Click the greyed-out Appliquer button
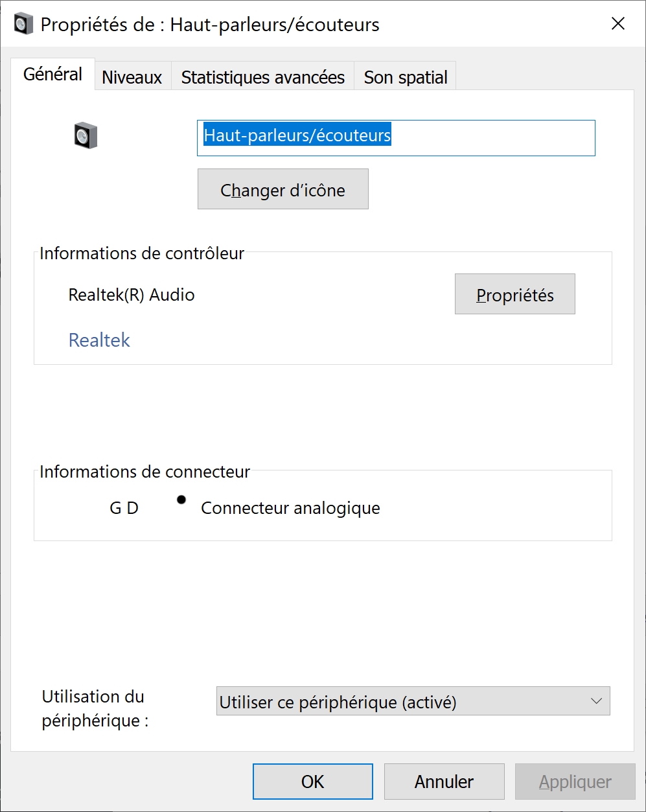This screenshot has width=646, height=812. [x=575, y=782]
